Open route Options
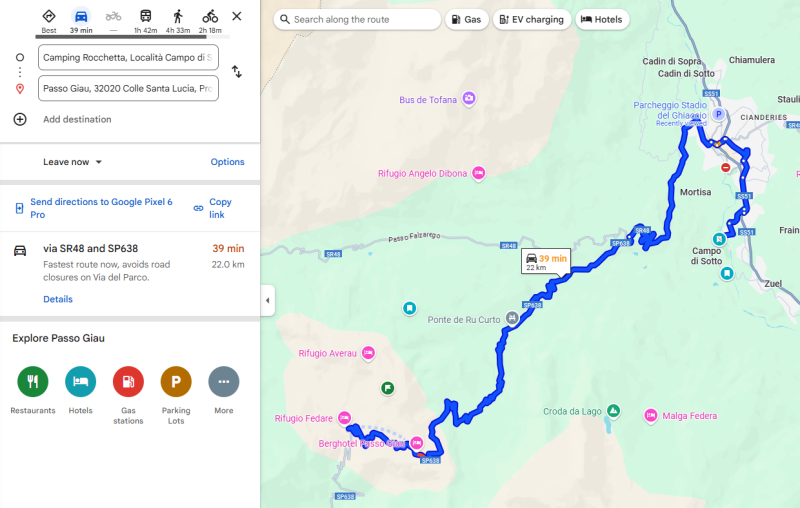The width and height of the screenshot is (800, 508). point(227,162)
